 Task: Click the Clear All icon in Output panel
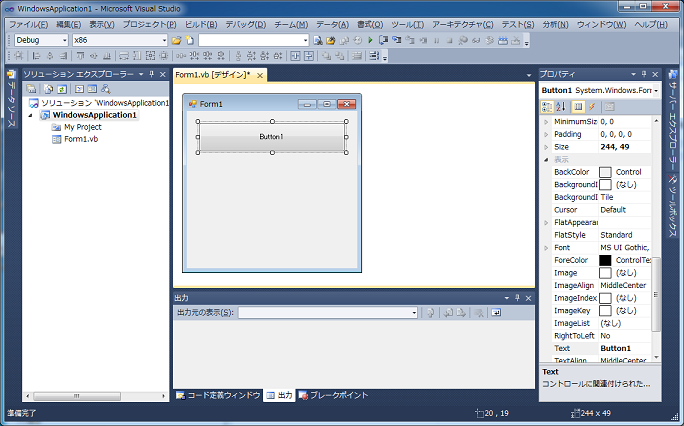(479, 313)
